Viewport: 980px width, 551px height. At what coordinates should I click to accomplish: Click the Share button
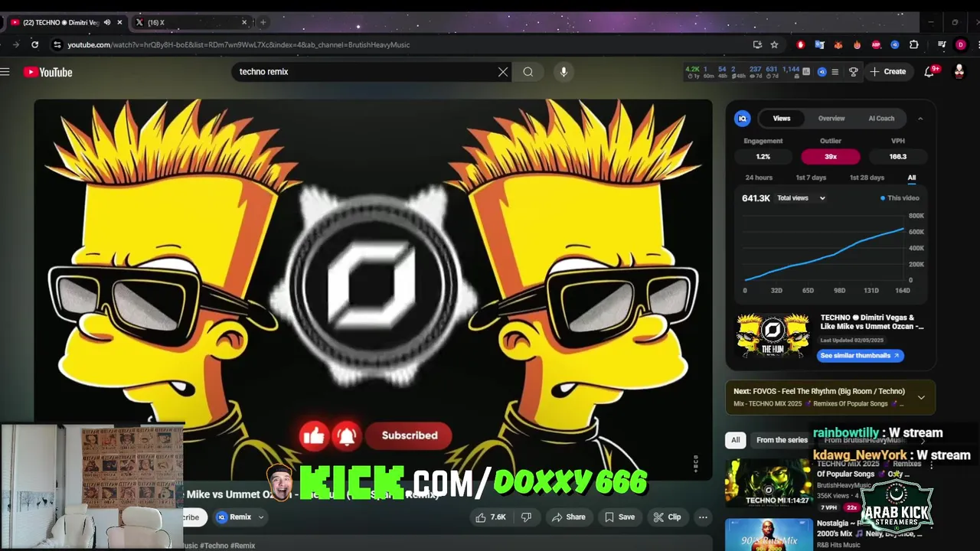(569, 517)
